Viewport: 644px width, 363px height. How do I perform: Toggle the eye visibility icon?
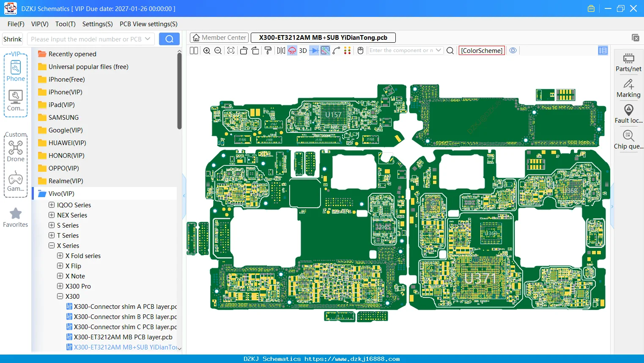coord(513,51)
